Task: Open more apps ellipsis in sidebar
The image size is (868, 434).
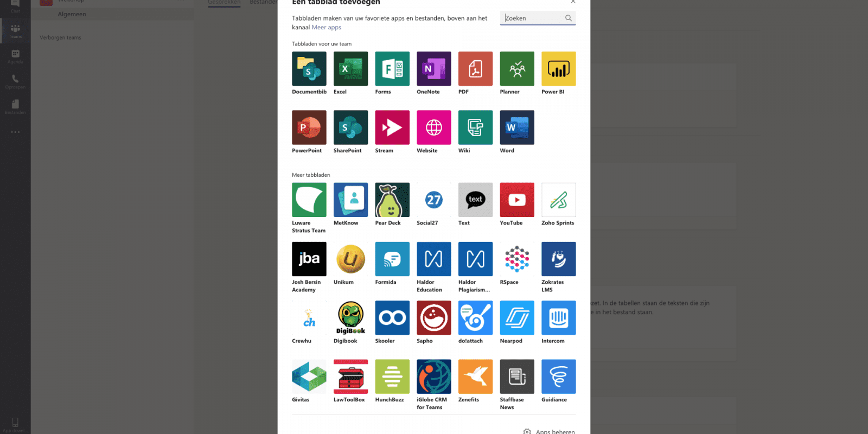Action: coord(15,132)
